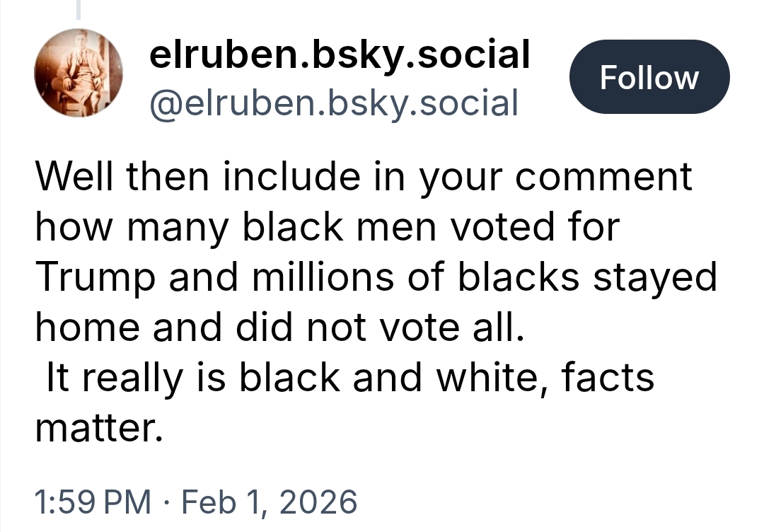Click the post line starting "Well then include"
Image resolution: width=764 pixels, height=532 pixels.
pyautogui.click(x=364, y=177)
